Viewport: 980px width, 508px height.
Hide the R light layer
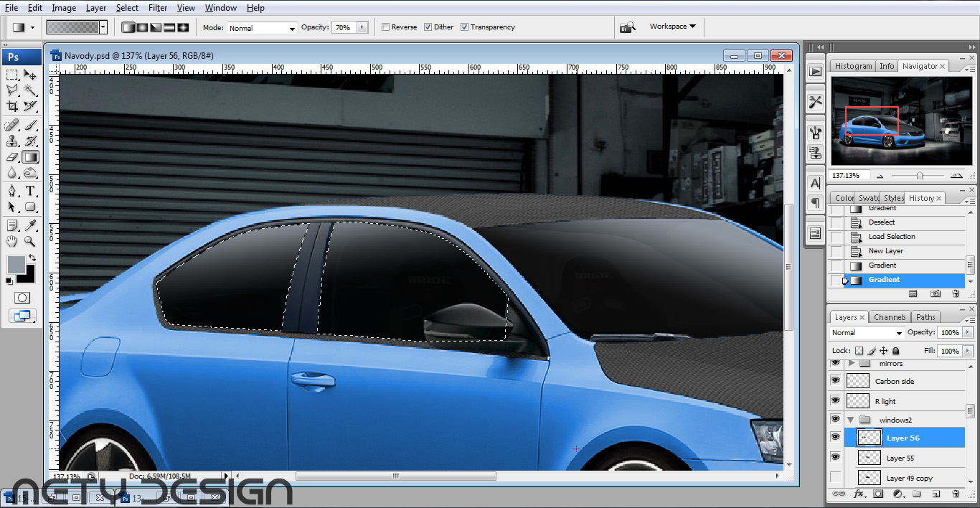(x=835, y=401)
